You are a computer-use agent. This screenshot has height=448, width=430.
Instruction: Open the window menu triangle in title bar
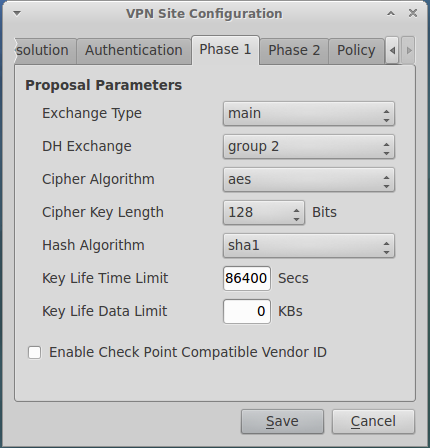pyautogui.click(x=17, y=14)
